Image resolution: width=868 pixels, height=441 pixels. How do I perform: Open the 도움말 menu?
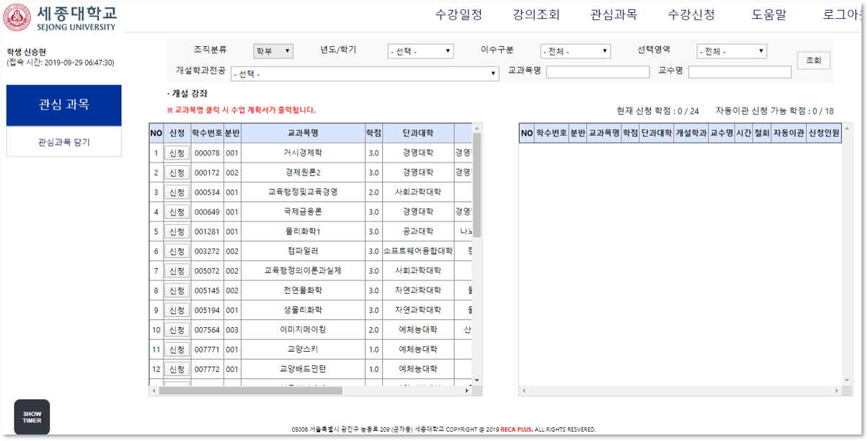click(x=769, y=14)
